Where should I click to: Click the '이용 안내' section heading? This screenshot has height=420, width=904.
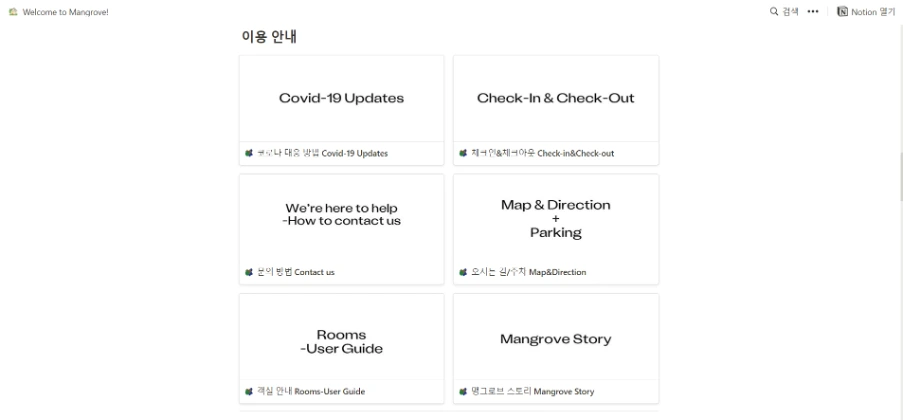point(269,37)
